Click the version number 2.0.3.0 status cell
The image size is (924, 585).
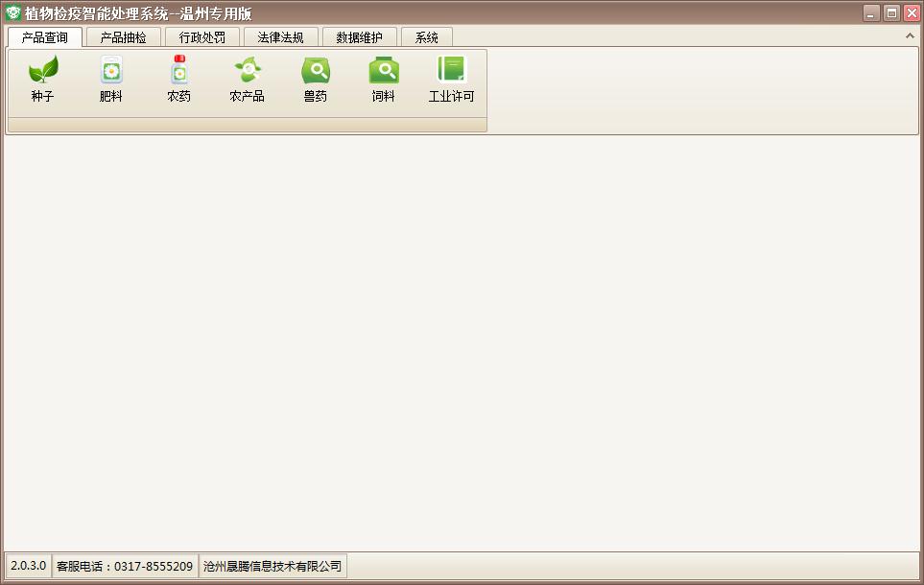(x=28, y=566)
